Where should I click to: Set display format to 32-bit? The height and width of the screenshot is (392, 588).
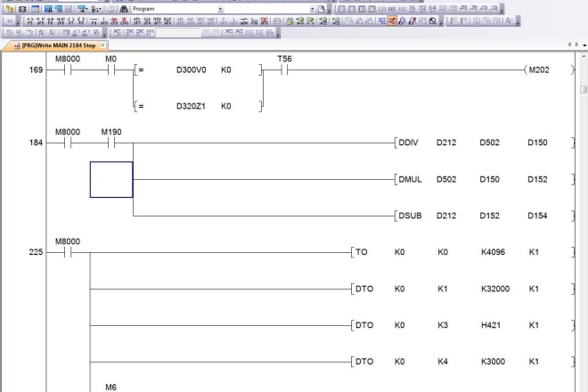click(x=422, y=8)
